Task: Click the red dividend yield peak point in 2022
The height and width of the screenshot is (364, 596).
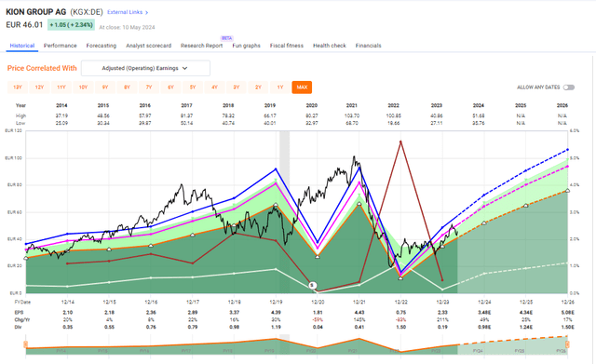Action: pyautogui.click(x=400, y=142)
